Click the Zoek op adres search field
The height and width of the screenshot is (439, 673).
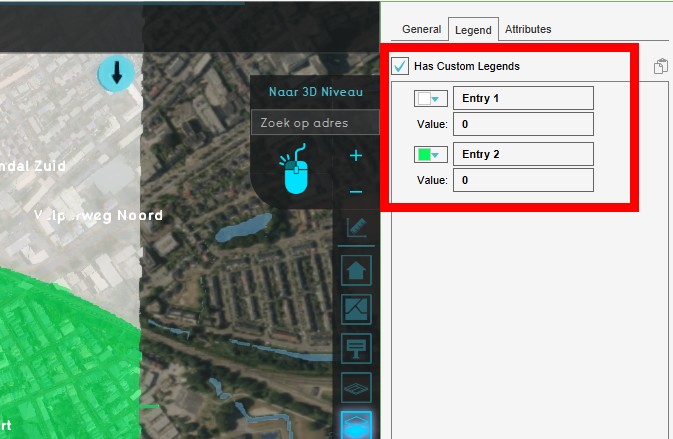tap(315, 123)
